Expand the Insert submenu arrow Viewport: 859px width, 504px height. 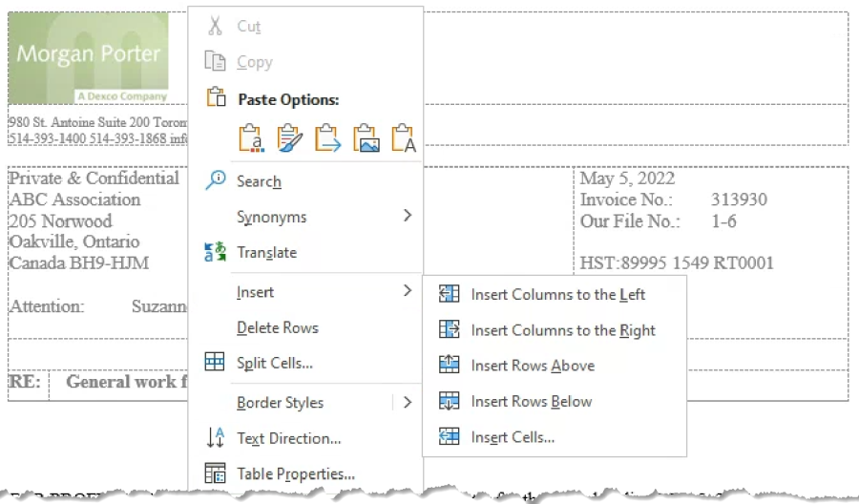[x=407, y=290]
